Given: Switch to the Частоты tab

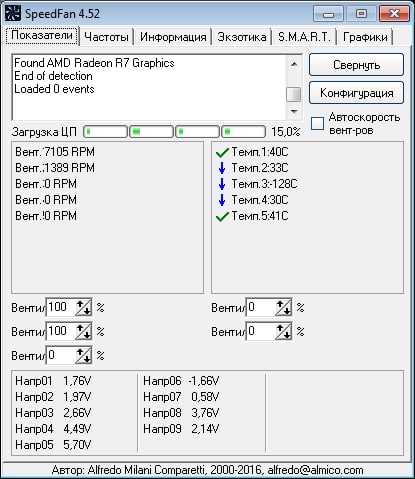Looking at the screenshot, I should 106,37.
